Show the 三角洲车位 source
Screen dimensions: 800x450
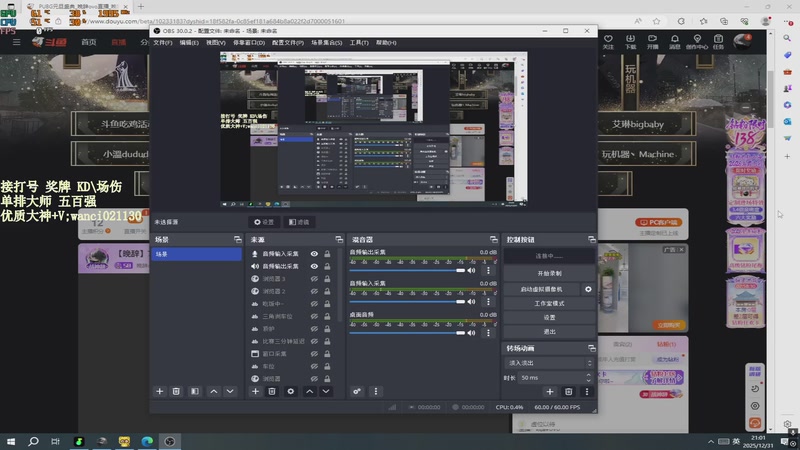pos(314,316)
